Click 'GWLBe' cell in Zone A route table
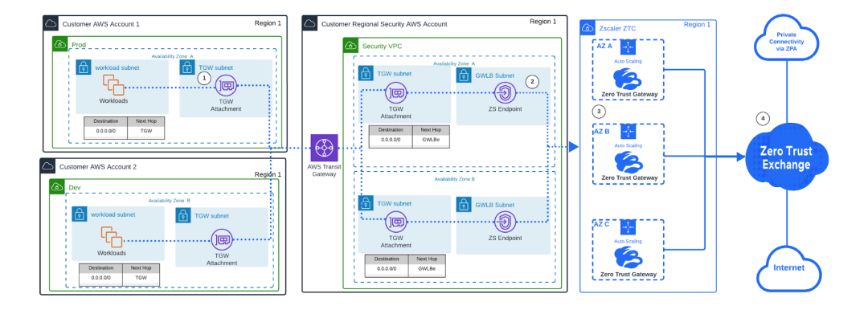The height and width of the screenshot is (310, 868). (x=431, y=141)
